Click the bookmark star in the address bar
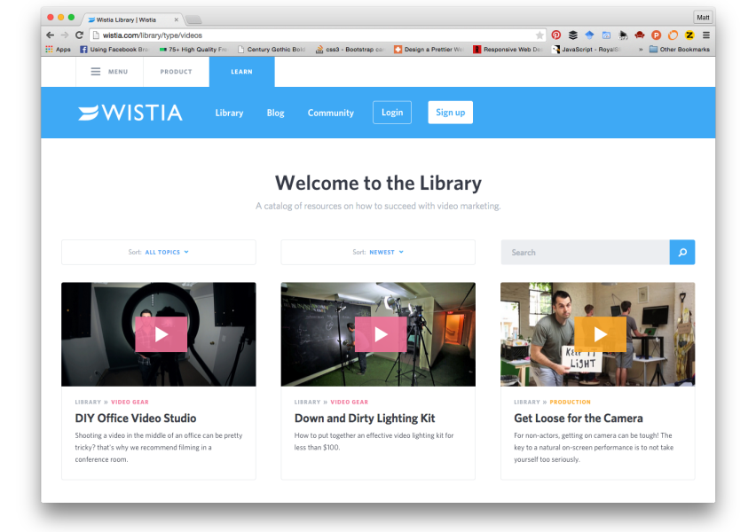756x532 pixels. pos(539,35)
